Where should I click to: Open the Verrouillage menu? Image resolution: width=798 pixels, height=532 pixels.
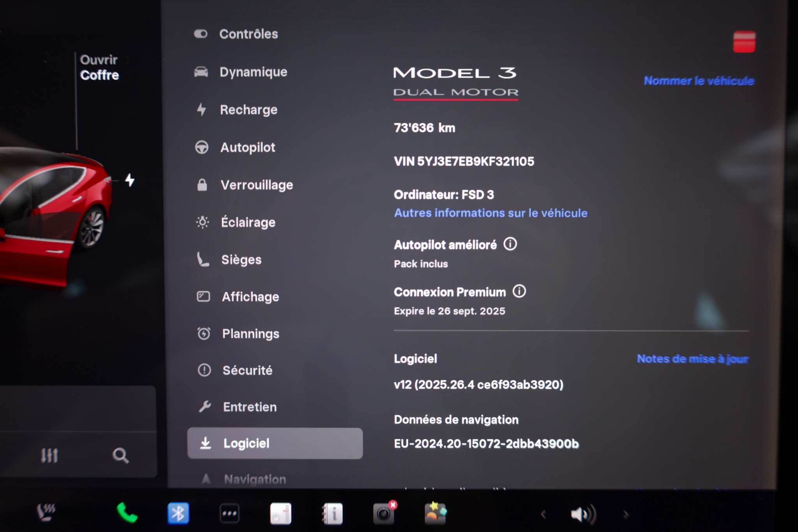coord(257,185)
